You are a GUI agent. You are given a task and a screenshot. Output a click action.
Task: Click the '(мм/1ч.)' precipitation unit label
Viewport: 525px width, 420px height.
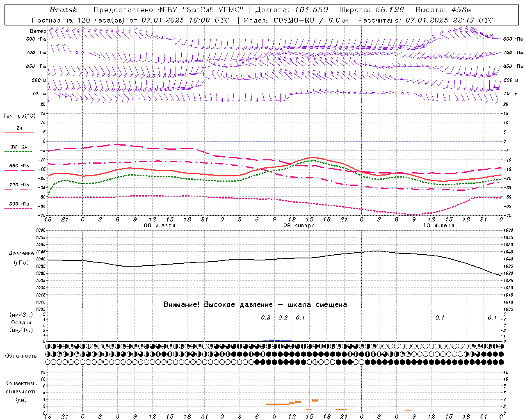(21, 330)
